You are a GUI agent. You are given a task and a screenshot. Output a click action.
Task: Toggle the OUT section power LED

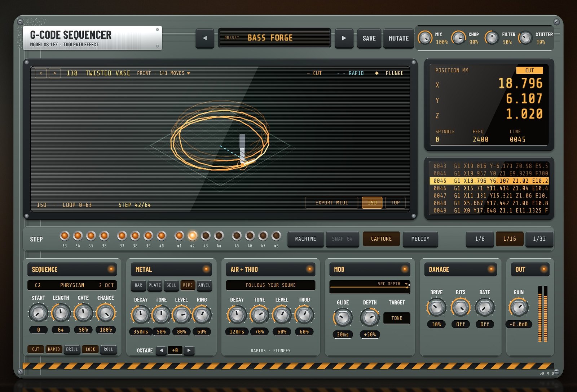[543, 269]
